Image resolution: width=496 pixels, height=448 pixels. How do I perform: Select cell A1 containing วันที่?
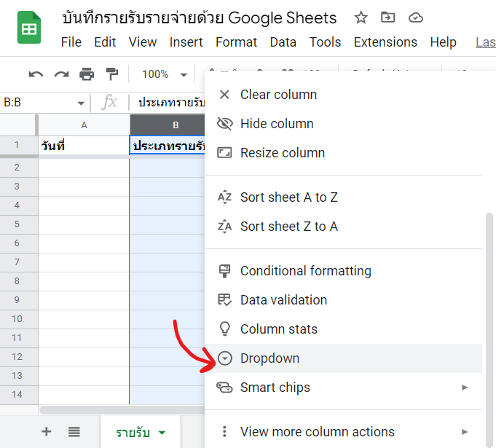(84, 146)
